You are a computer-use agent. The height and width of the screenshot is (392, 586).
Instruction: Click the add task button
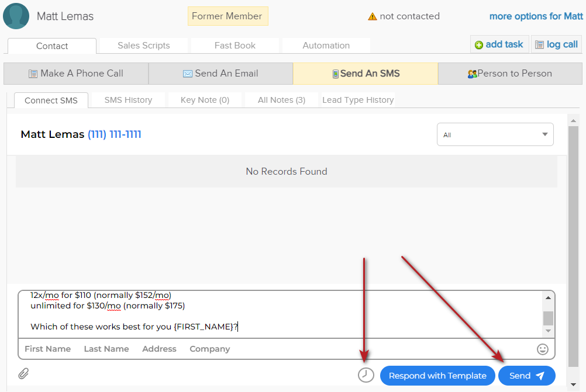[499, 44]
